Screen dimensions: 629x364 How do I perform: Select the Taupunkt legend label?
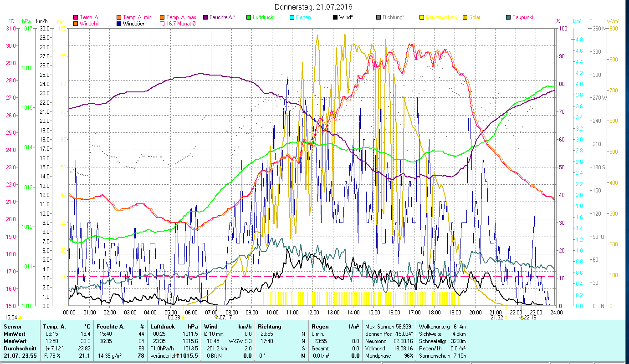tap(522, 17)
